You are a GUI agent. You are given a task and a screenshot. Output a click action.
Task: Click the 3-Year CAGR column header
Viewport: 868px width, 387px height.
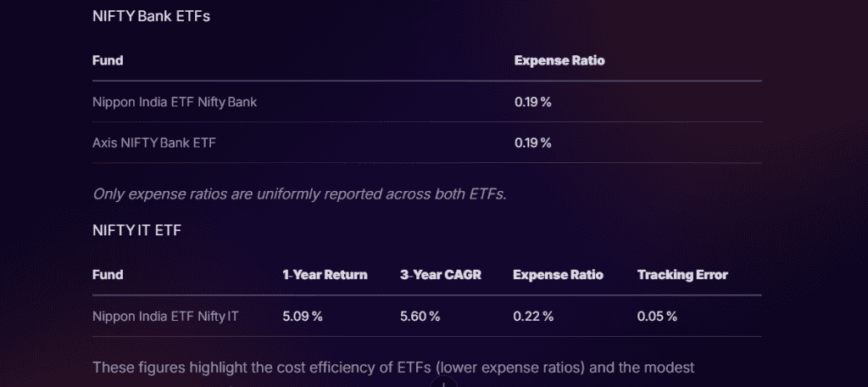tap(441, 275)
